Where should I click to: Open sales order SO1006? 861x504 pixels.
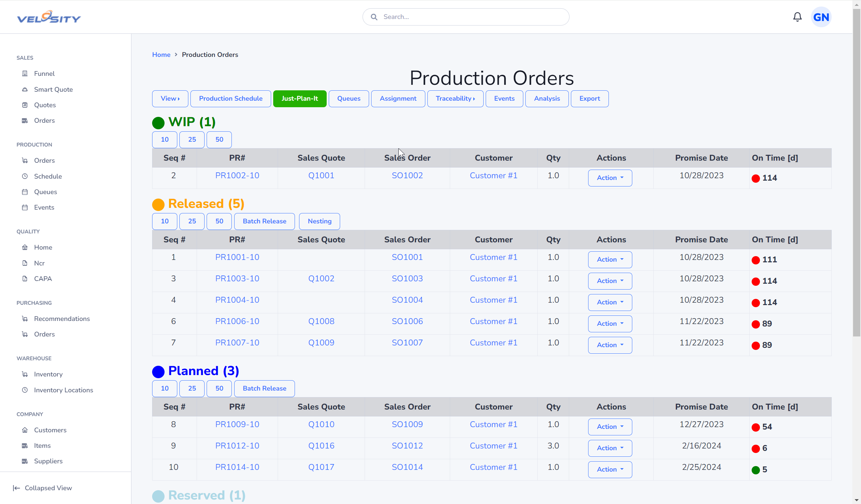click(x=407, y=321)
